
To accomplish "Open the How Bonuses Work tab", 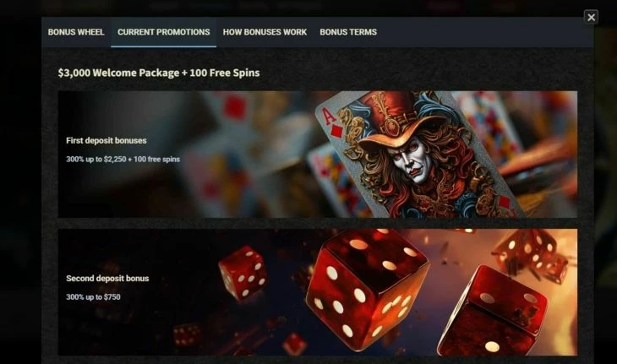I will (265, 32).
